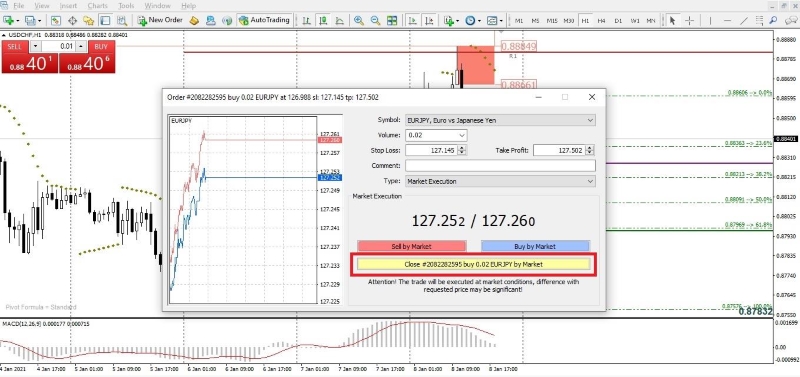
Task: Open a new chart with the plus icon
Action: point(8,20)
